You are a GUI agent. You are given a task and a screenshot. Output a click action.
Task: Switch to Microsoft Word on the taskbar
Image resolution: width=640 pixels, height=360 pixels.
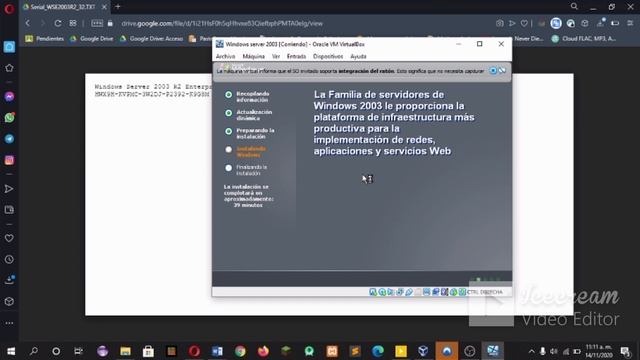coord(217,351)
